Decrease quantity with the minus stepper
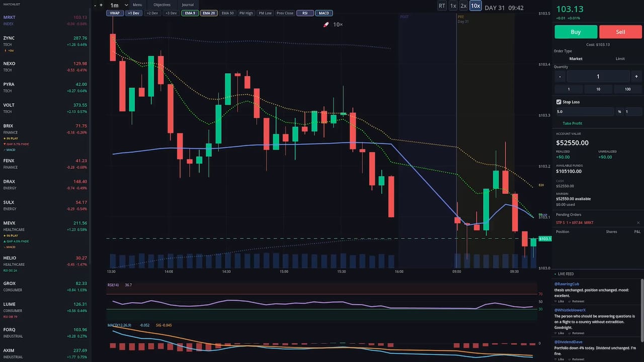The image size is (644, 362). coord(560,76)
